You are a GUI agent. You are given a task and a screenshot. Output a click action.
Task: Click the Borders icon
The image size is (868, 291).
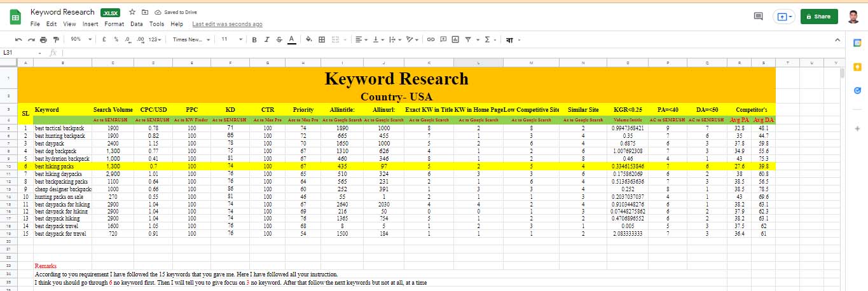[322, 39]
